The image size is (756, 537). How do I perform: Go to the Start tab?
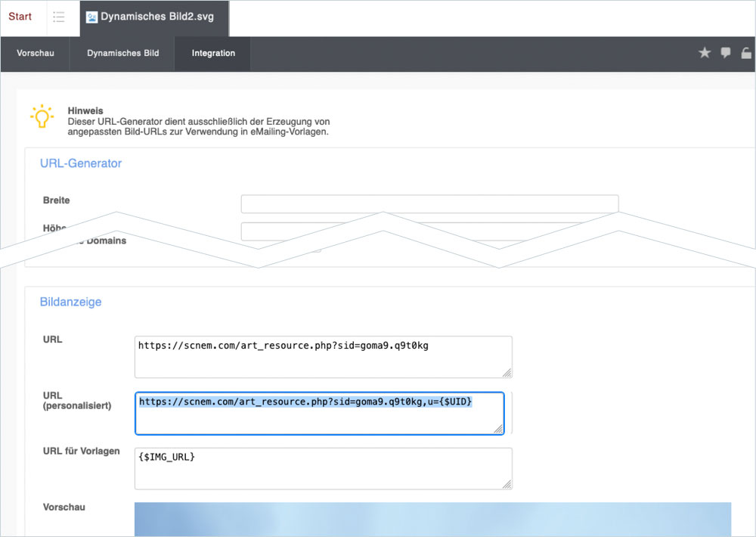click(x=20, y=17)
